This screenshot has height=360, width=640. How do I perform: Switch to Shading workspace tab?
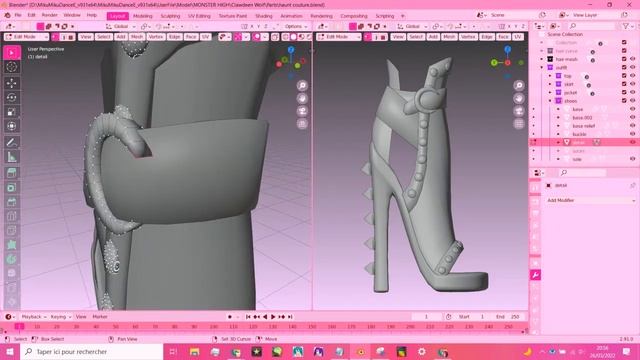click(264, 16)
